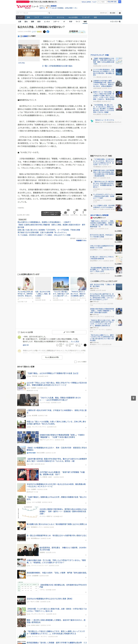138x644 pixels.
Task: Click the keyword search input field
Action: [x=32, y=13]
